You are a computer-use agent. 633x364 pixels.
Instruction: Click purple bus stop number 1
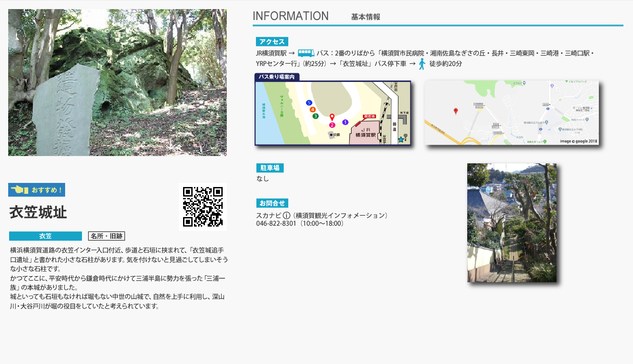click(x=345, y=122)
